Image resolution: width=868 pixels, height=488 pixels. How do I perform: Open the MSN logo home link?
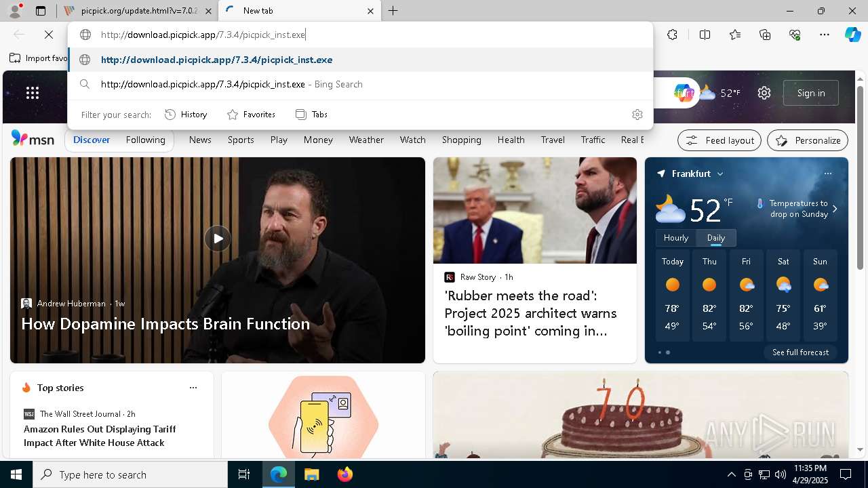click(33, 139)
